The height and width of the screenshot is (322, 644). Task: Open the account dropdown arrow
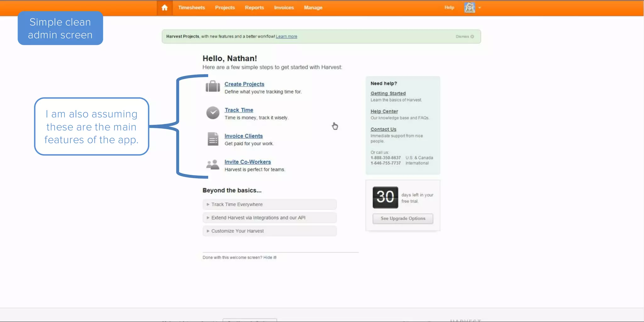coord(480,8)
